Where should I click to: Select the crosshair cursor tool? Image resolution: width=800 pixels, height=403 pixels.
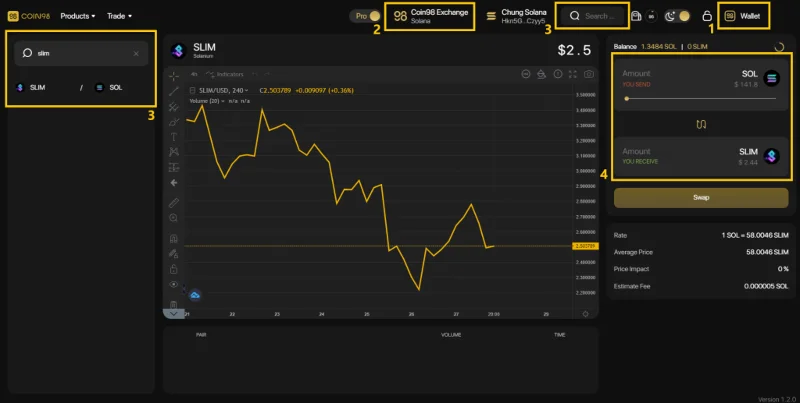coord(174,77)
